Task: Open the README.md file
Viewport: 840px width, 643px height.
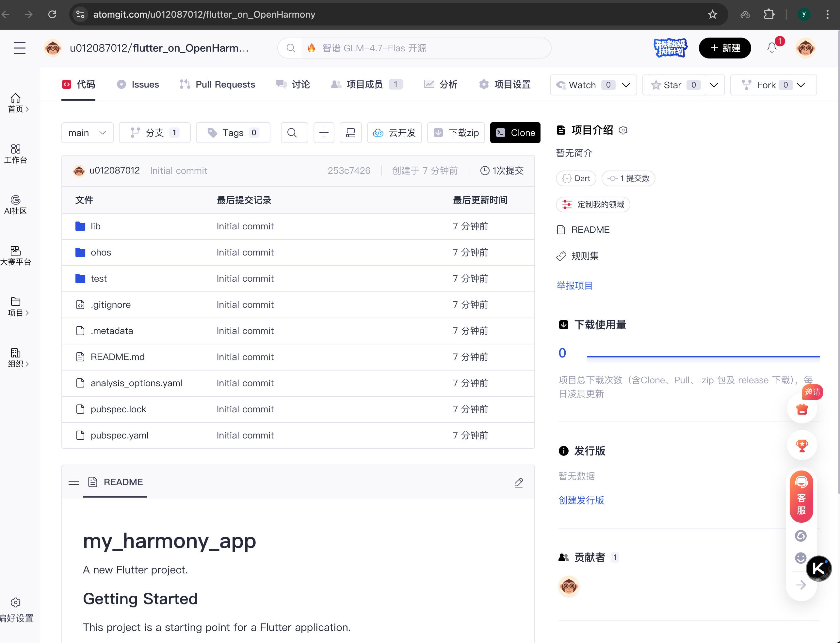Action: 118,357
